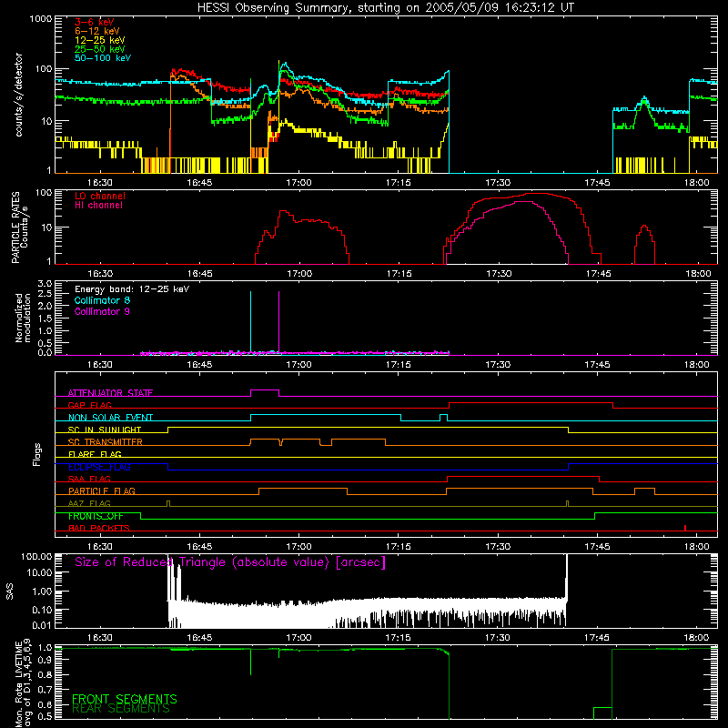Image resolution: width=728 pixels, height=728 pixels.
Task: Click the magenta Collimator 9 modulation spike
Action: pyautogui.click(x=278, y=321)
